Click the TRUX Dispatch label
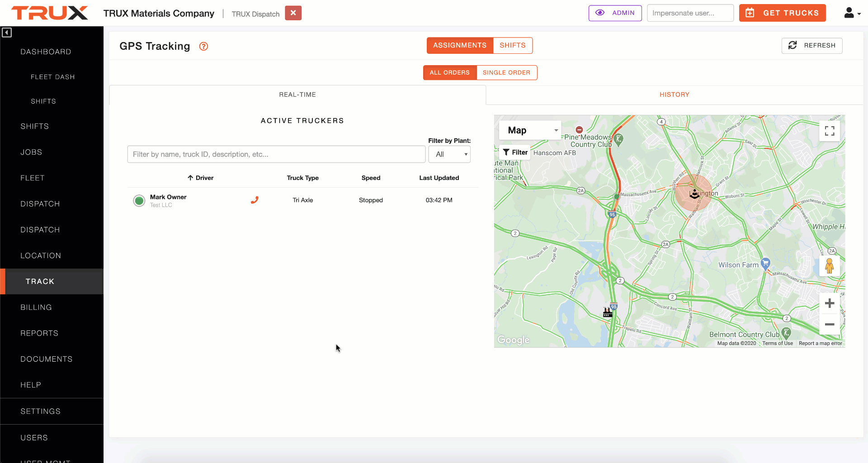This screenshot has width=868, height=463. tap(255, 14)
